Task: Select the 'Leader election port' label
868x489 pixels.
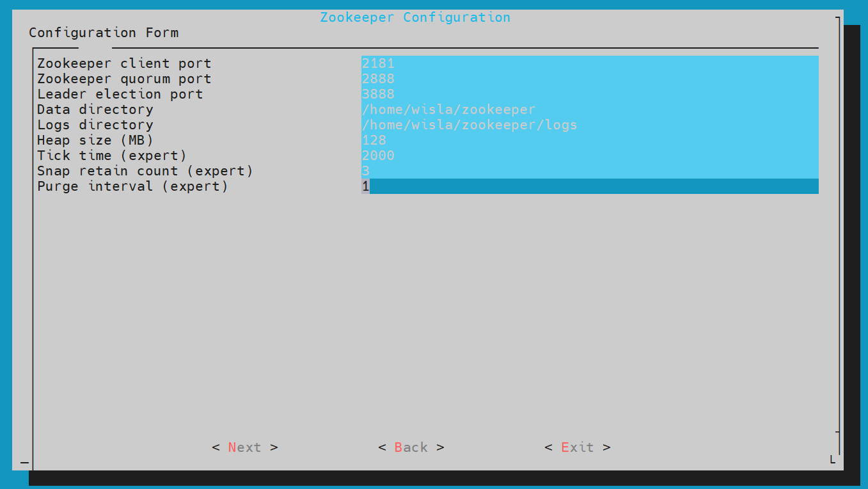Action: point(120,94)
